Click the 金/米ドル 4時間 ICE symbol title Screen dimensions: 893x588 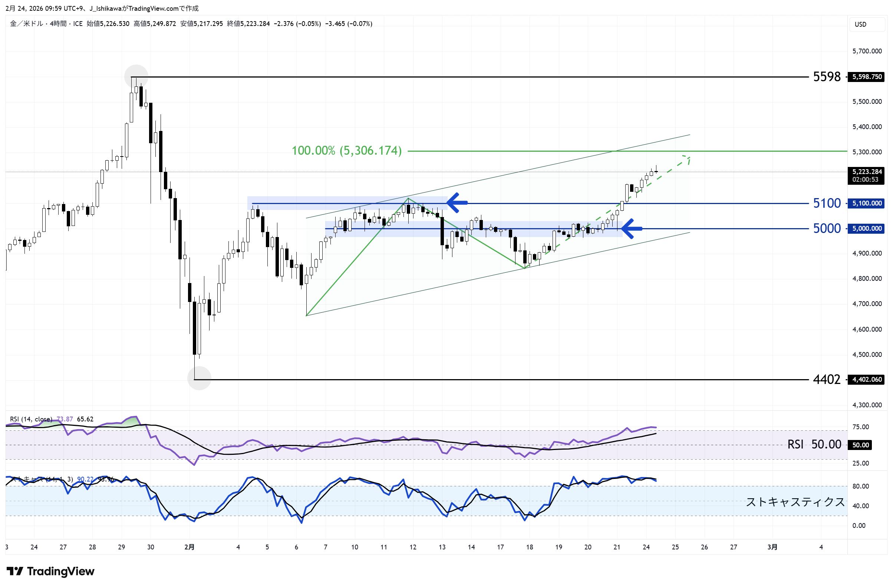pos(46,24)
